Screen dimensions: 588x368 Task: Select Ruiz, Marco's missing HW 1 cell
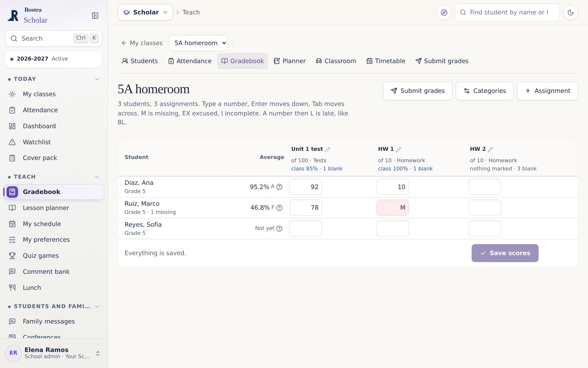click(x=393, y=208)
